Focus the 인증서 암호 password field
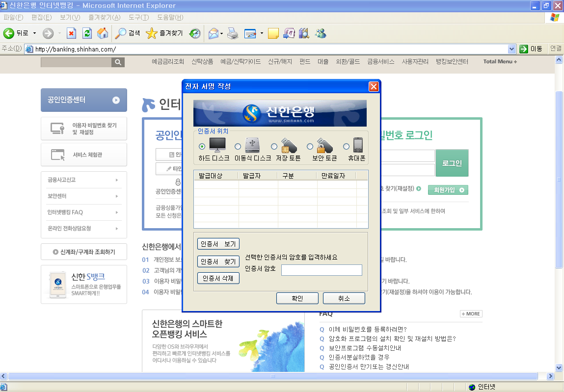 coord(322,270)
